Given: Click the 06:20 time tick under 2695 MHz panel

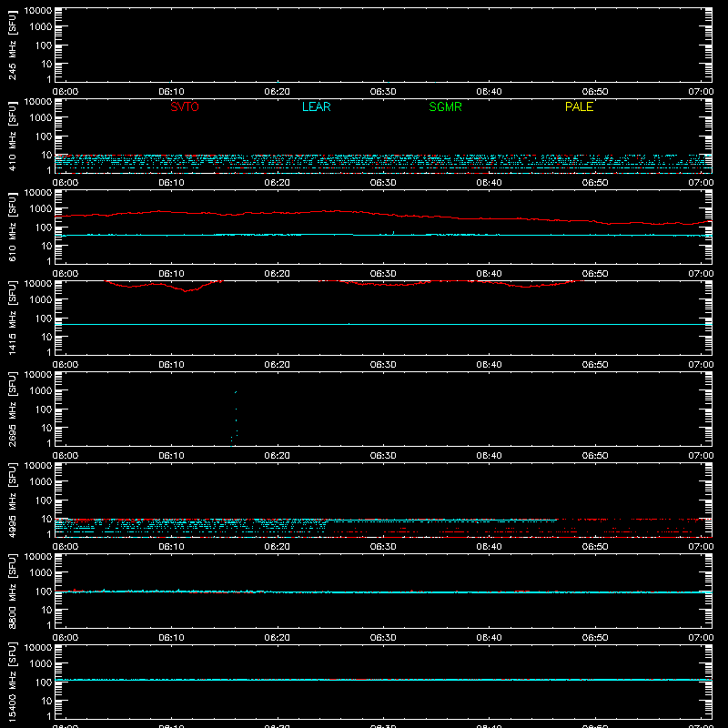Looking at the screenshot, I should click(x=278, y=456).
